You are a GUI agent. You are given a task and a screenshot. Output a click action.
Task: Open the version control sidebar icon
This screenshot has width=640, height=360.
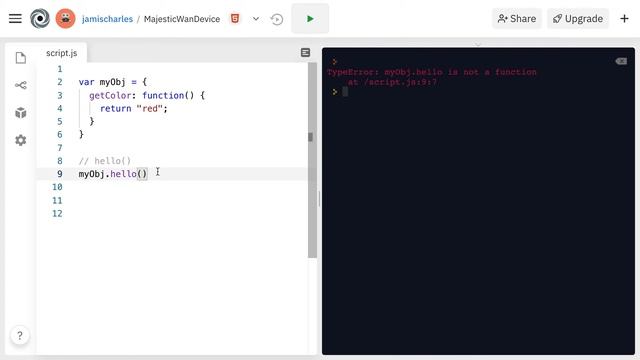[21, 85]
